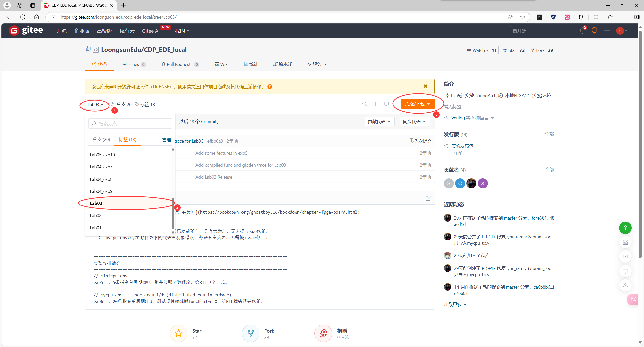
Task: Click the green help floating button
Action: [x=625, y=228]
